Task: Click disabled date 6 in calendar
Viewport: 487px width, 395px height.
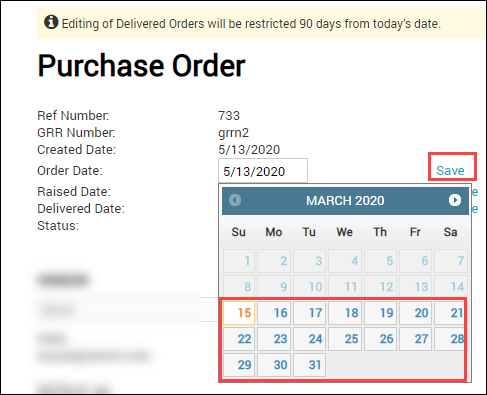Action: pos(416,261)
